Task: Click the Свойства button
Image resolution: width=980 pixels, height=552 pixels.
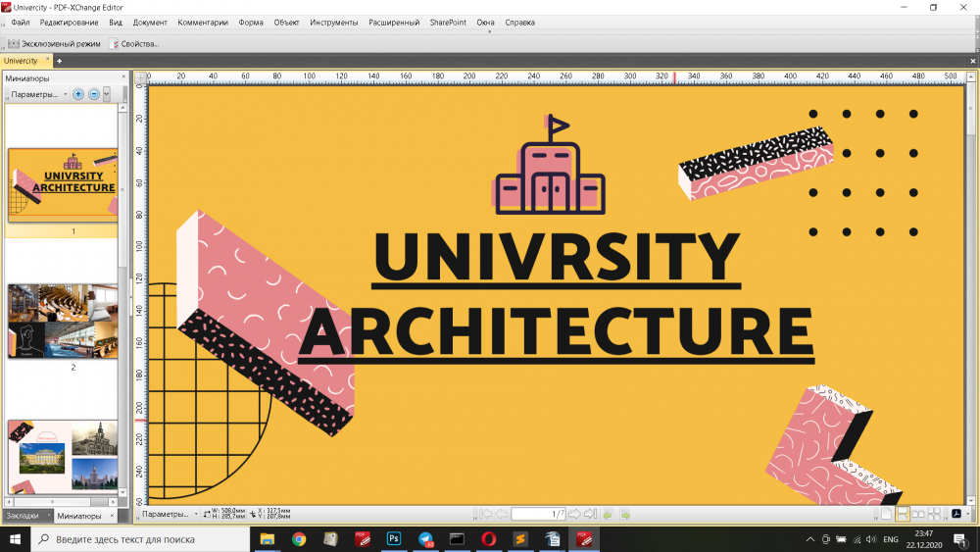Action: click(134, 43)
